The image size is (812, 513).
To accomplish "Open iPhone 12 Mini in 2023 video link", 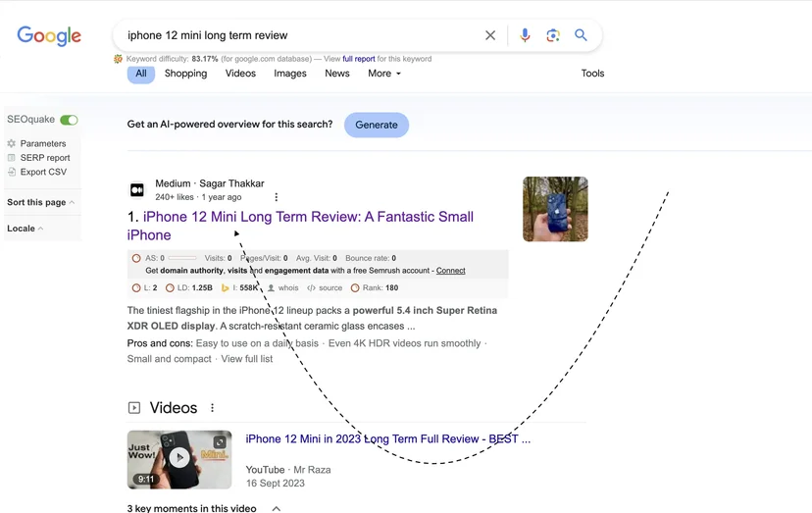I will pyautogui.click(x=388, y=438).
